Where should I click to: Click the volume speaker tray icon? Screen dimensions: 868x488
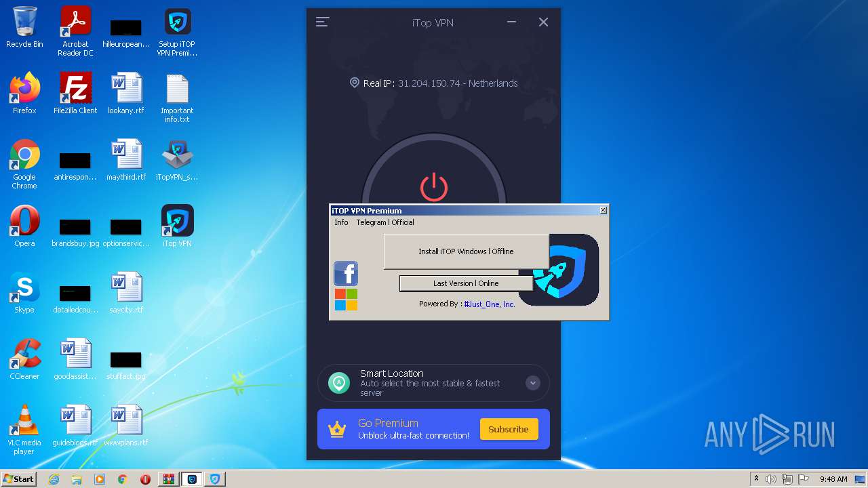point(771,479)
